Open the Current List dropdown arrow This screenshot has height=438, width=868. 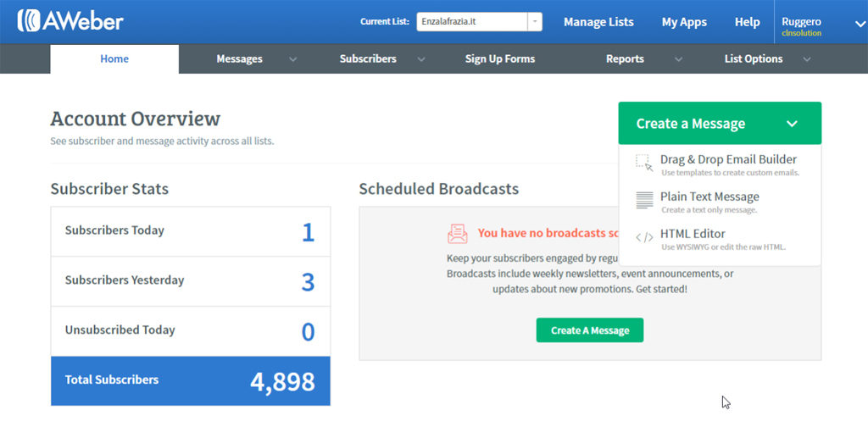point(535,22)
